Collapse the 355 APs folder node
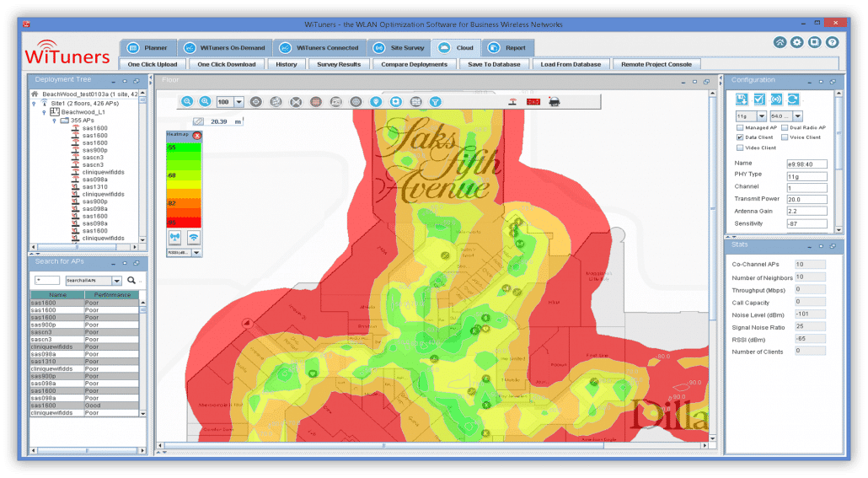Viewport: 868px width, 478px height. (x=54, y=121)
